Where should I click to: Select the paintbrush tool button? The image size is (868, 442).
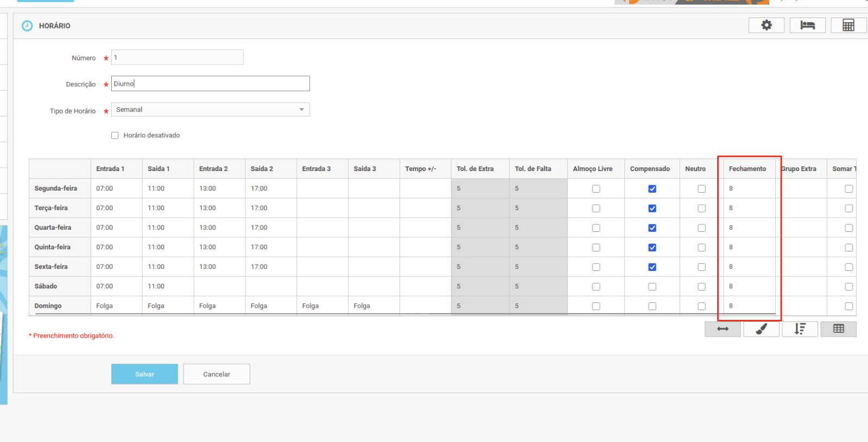click(761, 329)
